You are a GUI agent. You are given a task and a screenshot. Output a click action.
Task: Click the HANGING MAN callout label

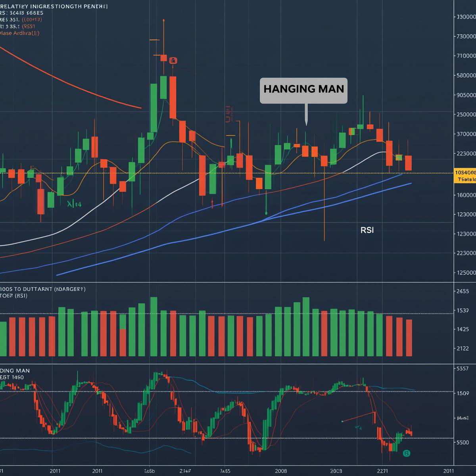point(303,89)
